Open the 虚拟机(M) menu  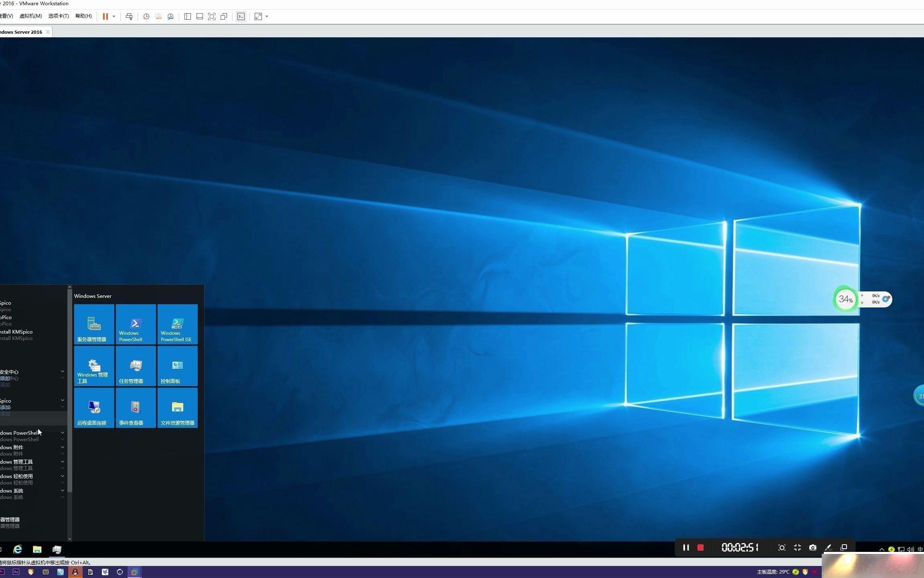tap(30, 16)
